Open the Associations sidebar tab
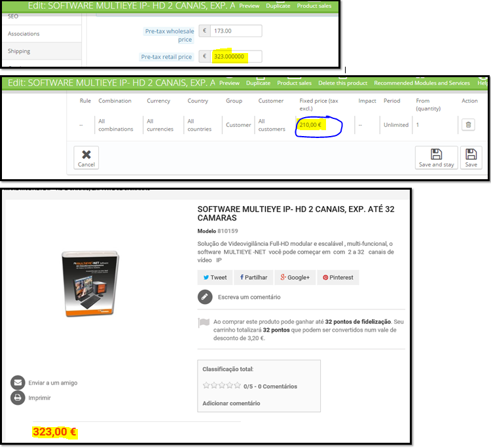The height and width of the screenshot is (448, 491). click(x=24, y=34)
